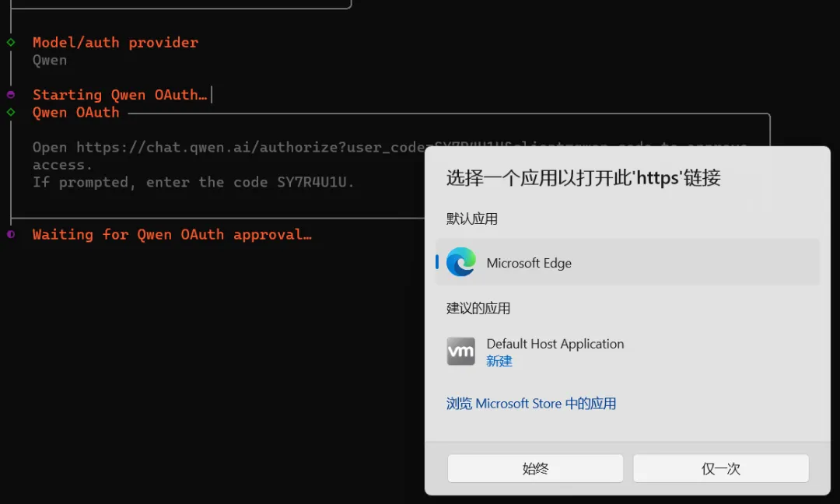
Task: Click the green diamond beside Model/auth provider
Action: click(x=11, y=42)
